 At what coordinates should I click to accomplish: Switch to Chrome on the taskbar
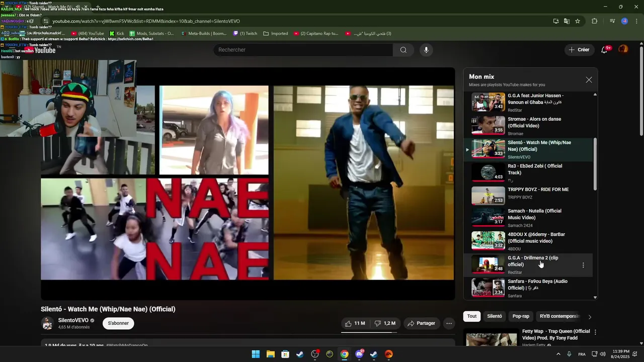344,354
